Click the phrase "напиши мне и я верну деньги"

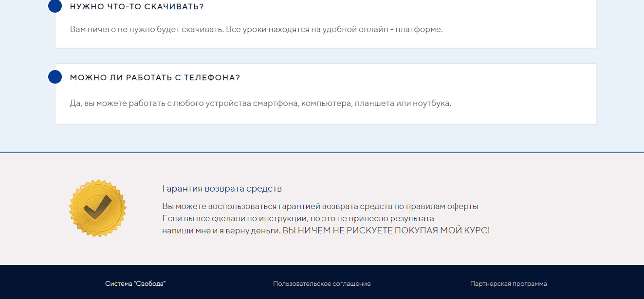click(x=221, y=230)
